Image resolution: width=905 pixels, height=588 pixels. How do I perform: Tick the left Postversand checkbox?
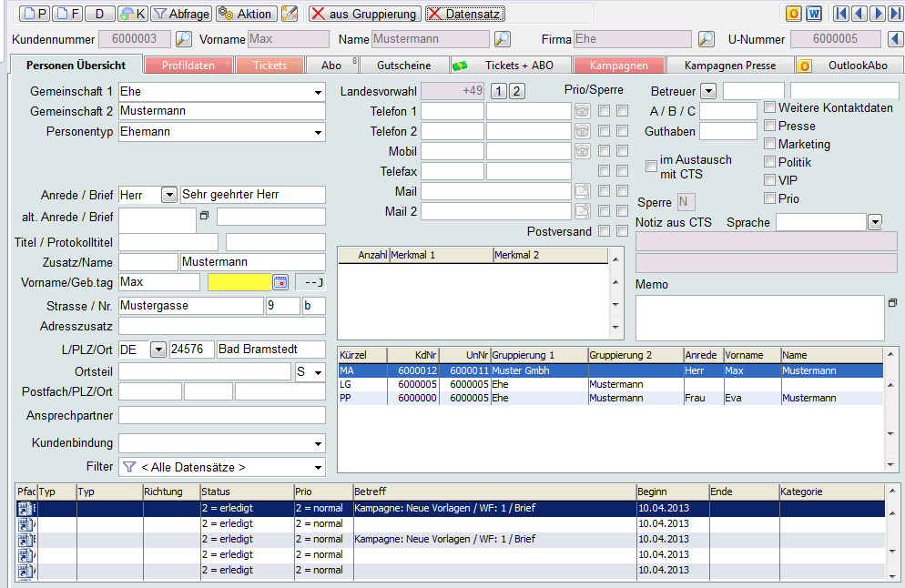click(x=605, y=231)
